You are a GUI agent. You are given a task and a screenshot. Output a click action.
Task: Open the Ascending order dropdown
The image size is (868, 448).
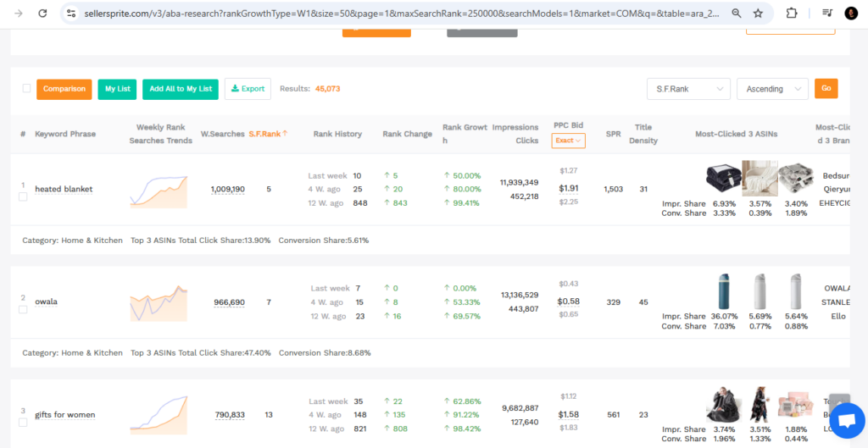pyautogui.click(x=772, y=89)
